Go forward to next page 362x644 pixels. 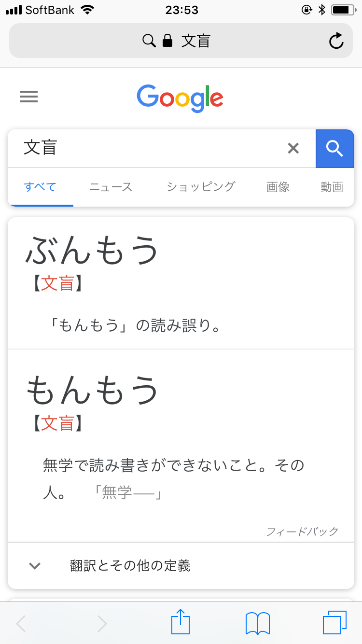(x=102, y=623)
